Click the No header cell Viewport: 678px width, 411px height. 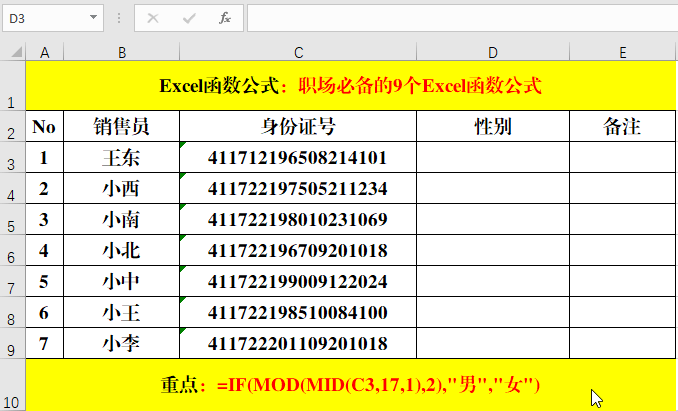(x=45, y=126)
